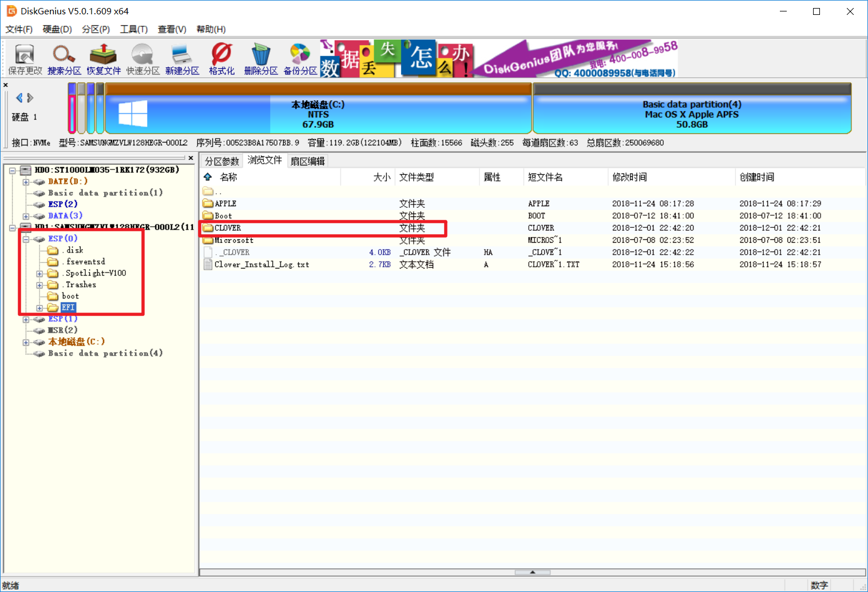Switch to the 扇区编辑 tab
Screen dimensions: 868x592
tap(307, 161)
